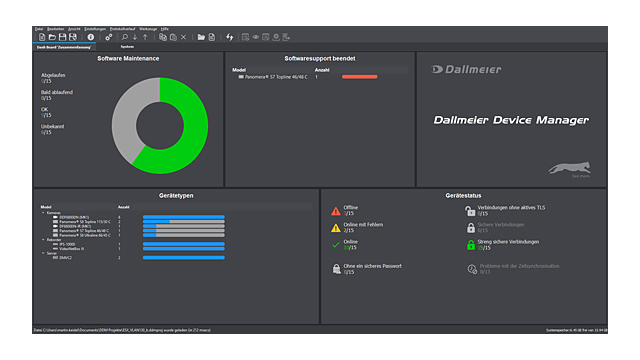Click the document icon after the filled folder
This screenshot has width=640, height=360.
[x=211, y=37]
